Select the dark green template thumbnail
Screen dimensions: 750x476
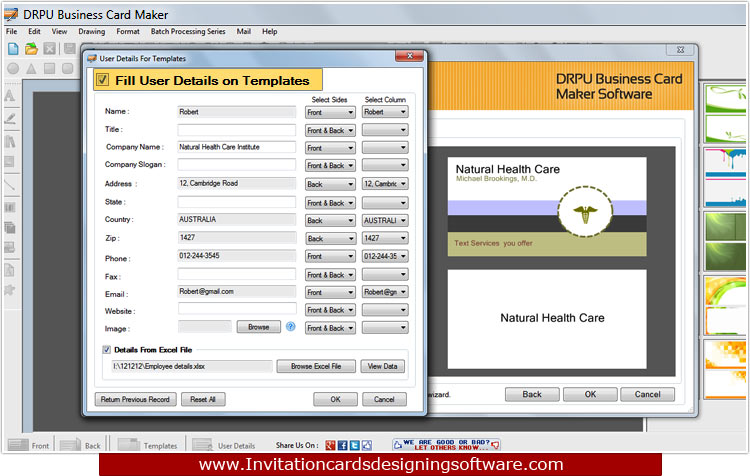[x=725, y=241]
